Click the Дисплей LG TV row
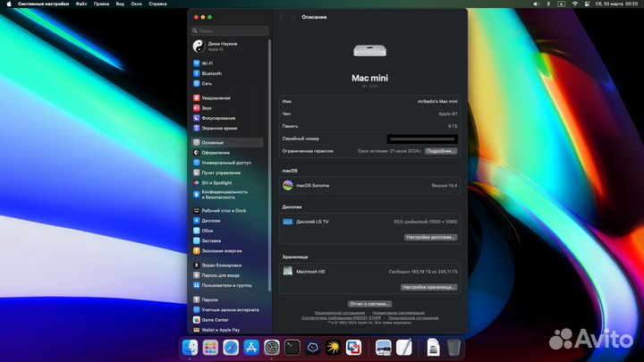The width and height of the screenshot is (644, 362). click(x=369, y=222)
